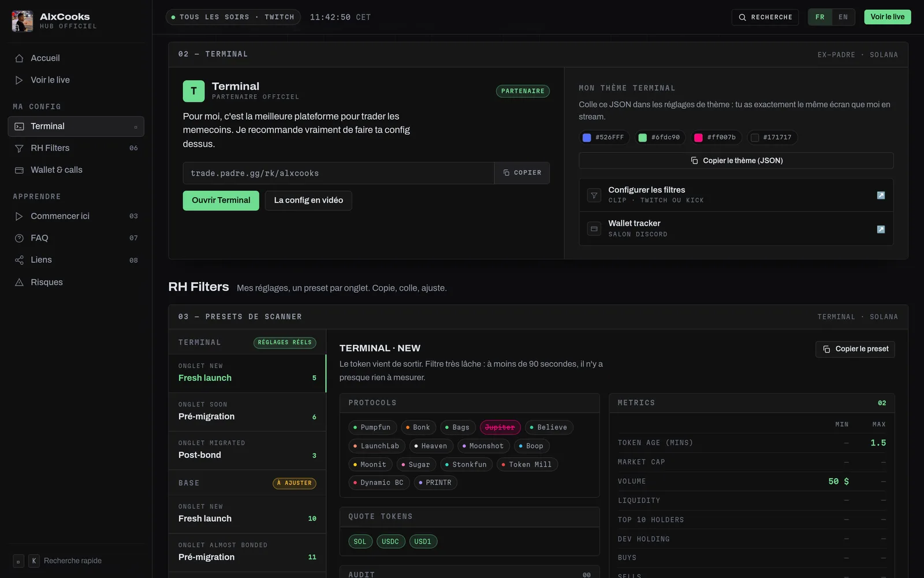Click the AlxCooks avatar image
The height and width of the screenshot is (578, 924).
23,21
